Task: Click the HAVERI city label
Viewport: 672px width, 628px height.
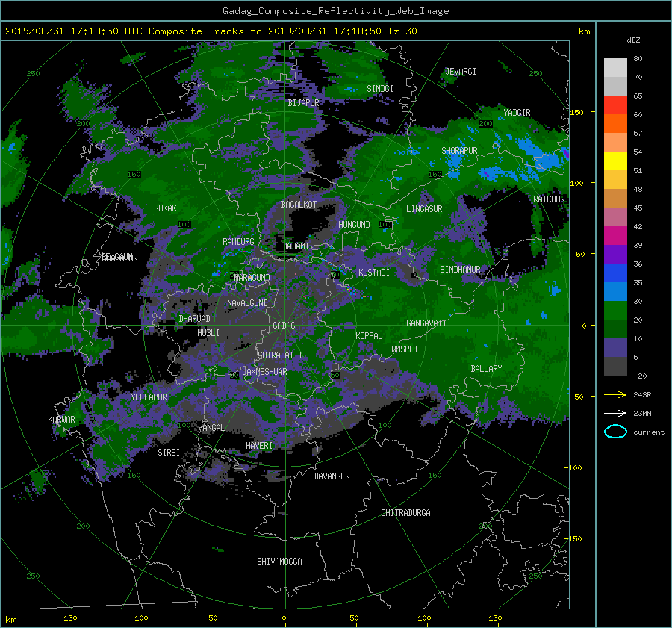Action: (259, 445)
